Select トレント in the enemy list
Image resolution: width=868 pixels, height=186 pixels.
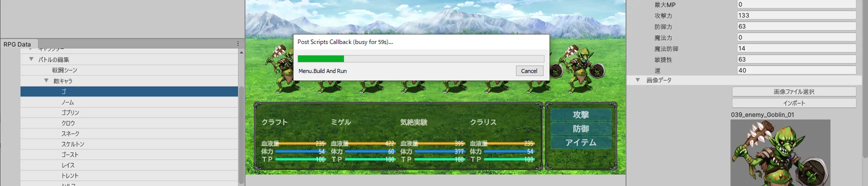click(x=129, y=175)
